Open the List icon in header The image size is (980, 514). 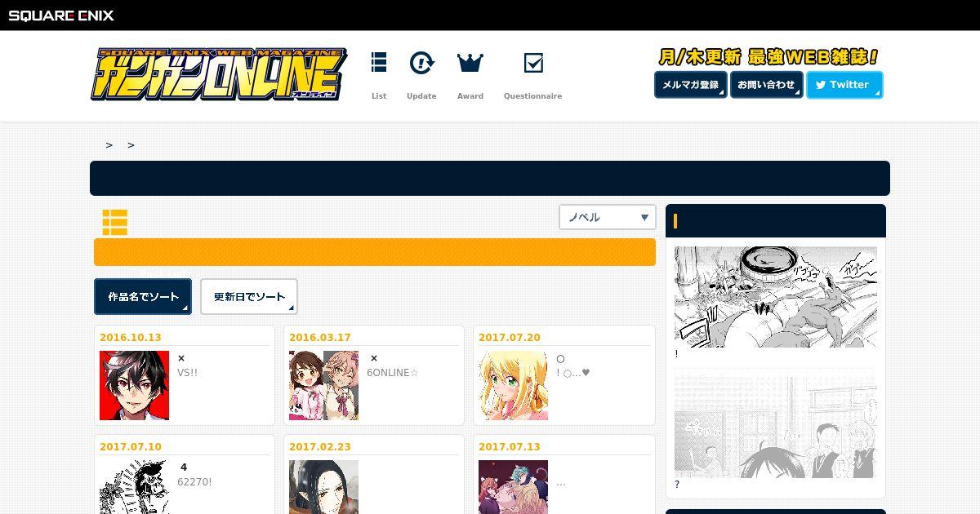tap(379, 63)
